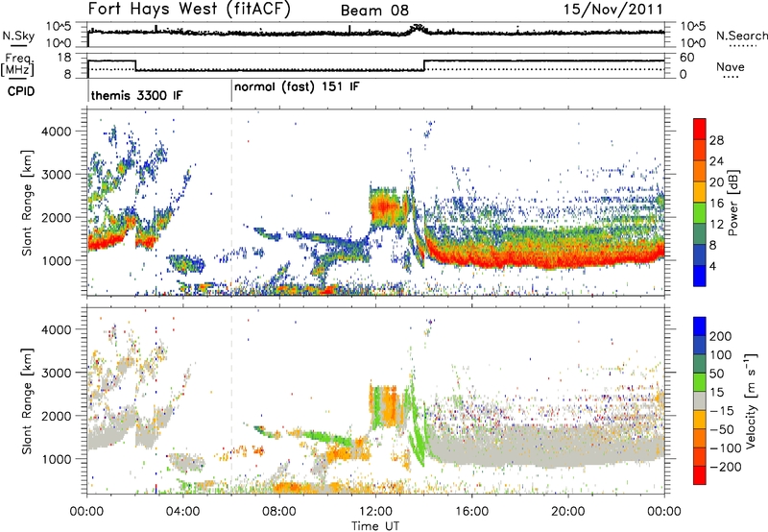Click the "3000" tick of the velocity panel
This screenshot has width=768, height=532.
pos(57,373)
